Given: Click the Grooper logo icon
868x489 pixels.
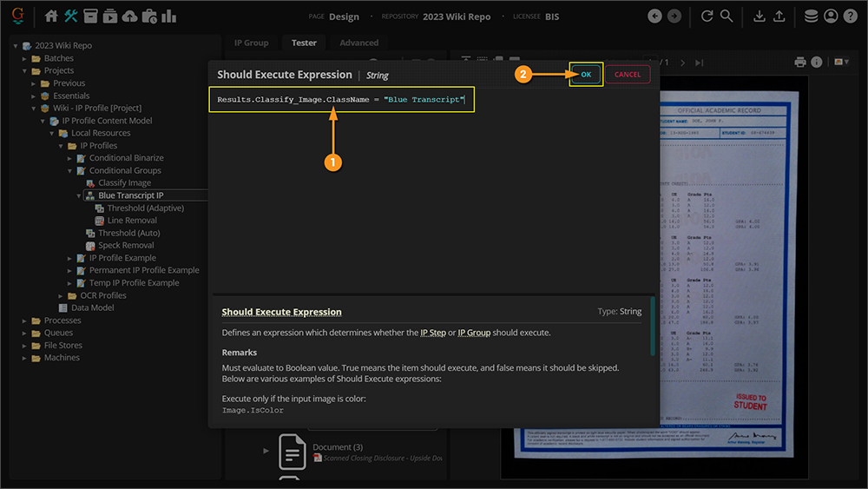Looking at the screenshot, I should 17,16.
